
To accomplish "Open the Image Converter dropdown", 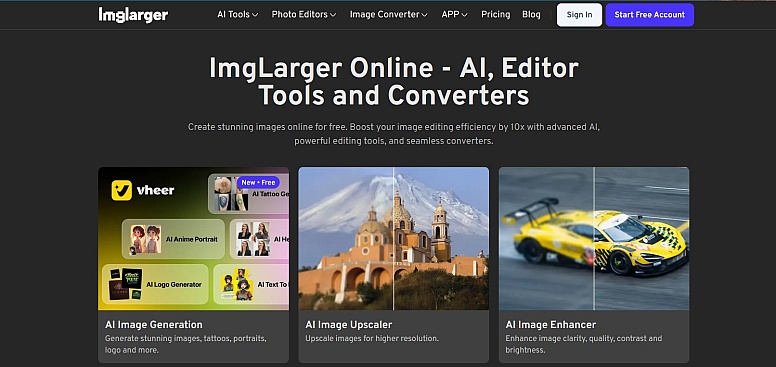I will (x=388, y=15).
